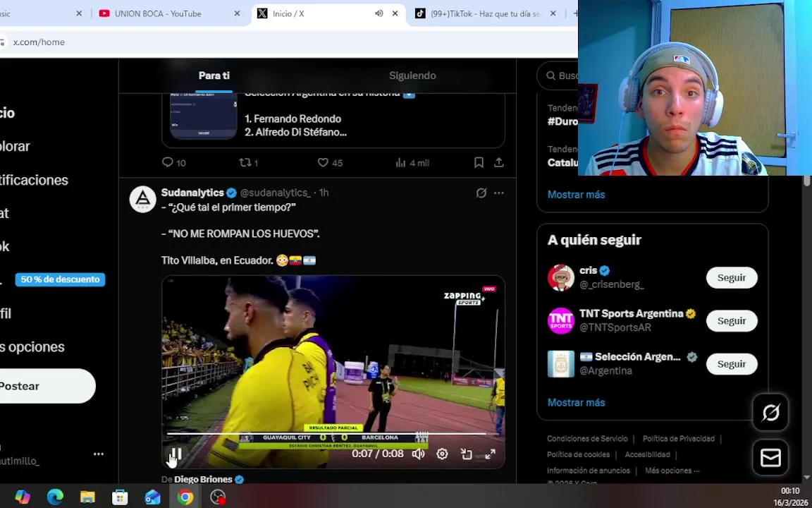This screenshot has height=508, width=812.
Task: Open Selección Argentina profile avatar
Action: 561,364
